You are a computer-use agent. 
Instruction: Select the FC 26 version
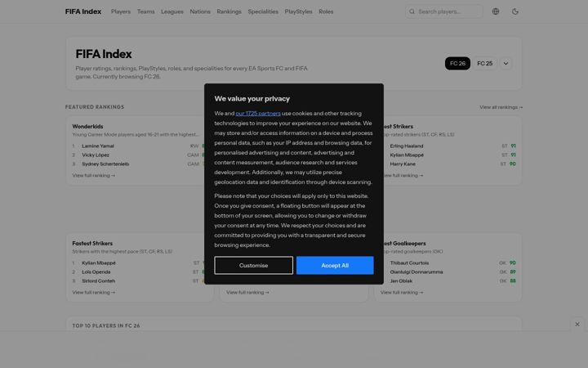tap(457, 64)
